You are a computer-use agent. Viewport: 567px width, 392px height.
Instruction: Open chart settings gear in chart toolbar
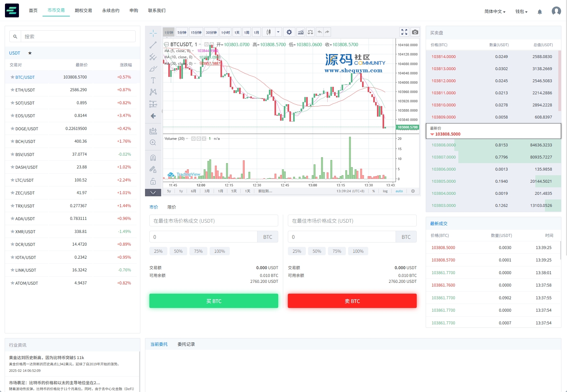289,32
